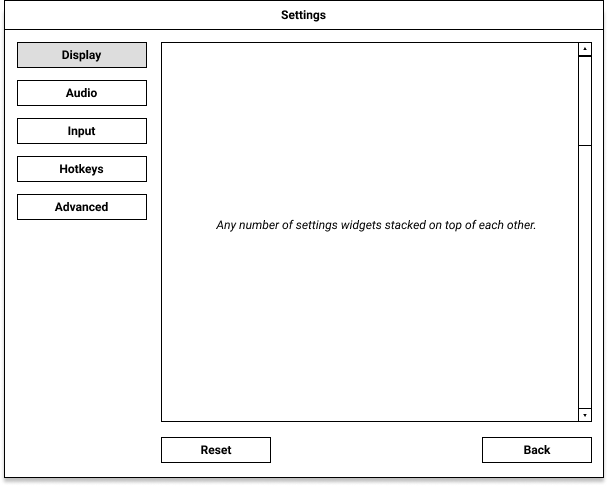The width and height of the screenshot is (608, 486).
Task: Click the Back button
Action: tap(537, 450)
